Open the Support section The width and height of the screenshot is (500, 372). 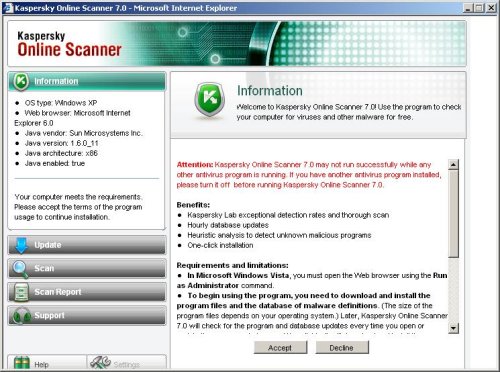pos(87,315)
